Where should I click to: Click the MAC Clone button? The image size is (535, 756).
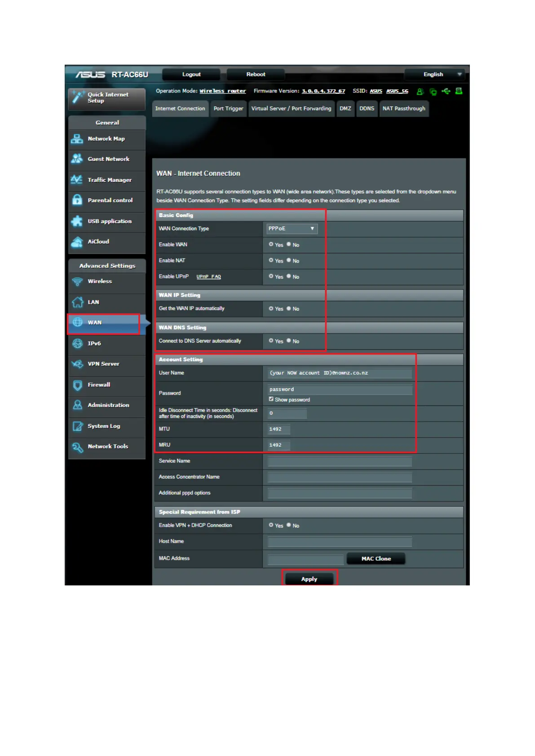(x=376, y=559)
